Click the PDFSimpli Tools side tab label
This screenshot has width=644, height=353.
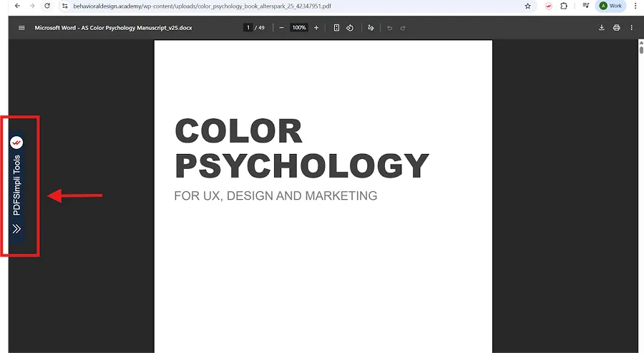click(16, 185)
